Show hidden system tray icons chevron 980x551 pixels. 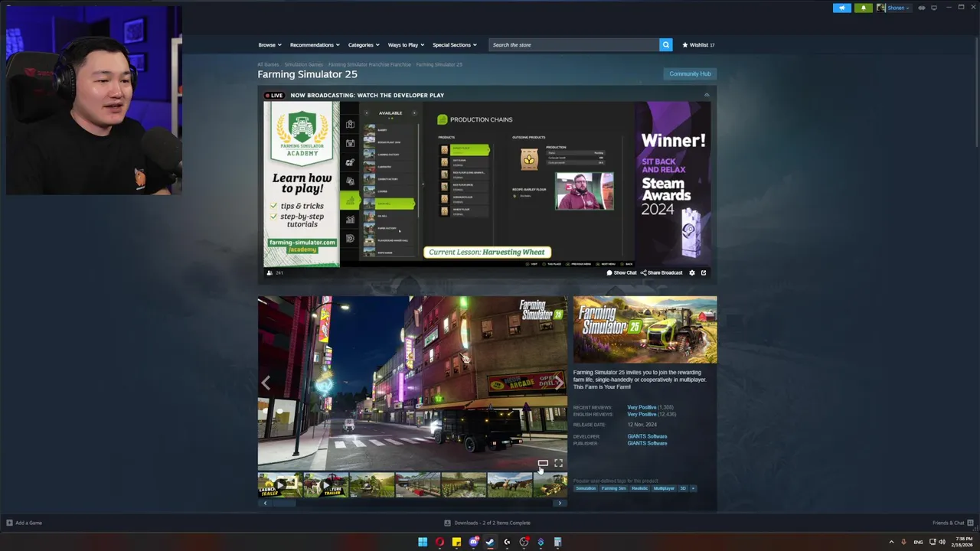tap(891, 542)
